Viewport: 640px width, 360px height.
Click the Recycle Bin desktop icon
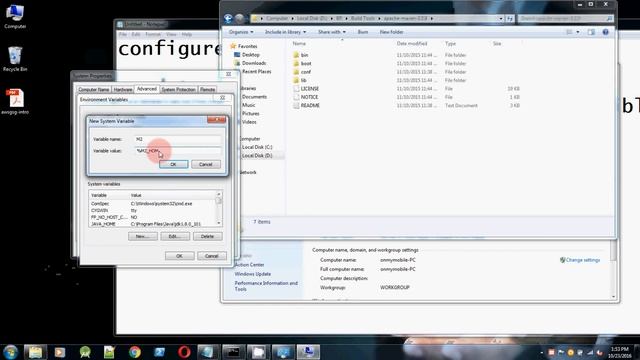click(15, 59)
